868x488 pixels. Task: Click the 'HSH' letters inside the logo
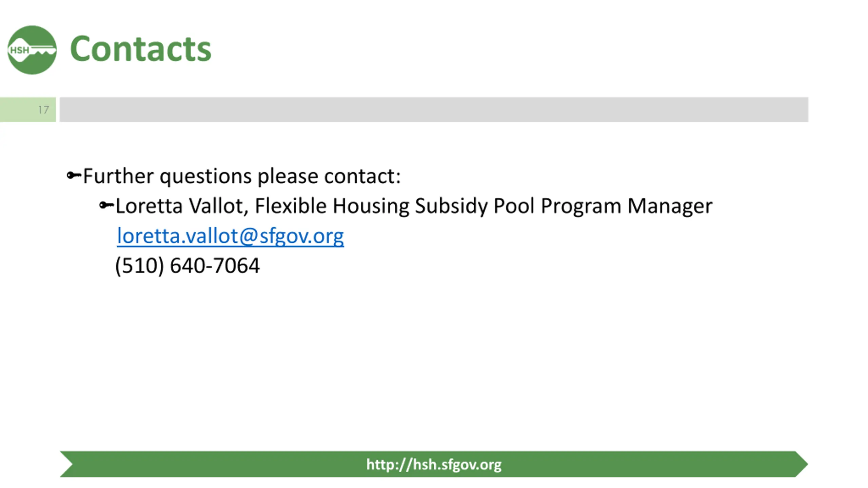[19, 50]
